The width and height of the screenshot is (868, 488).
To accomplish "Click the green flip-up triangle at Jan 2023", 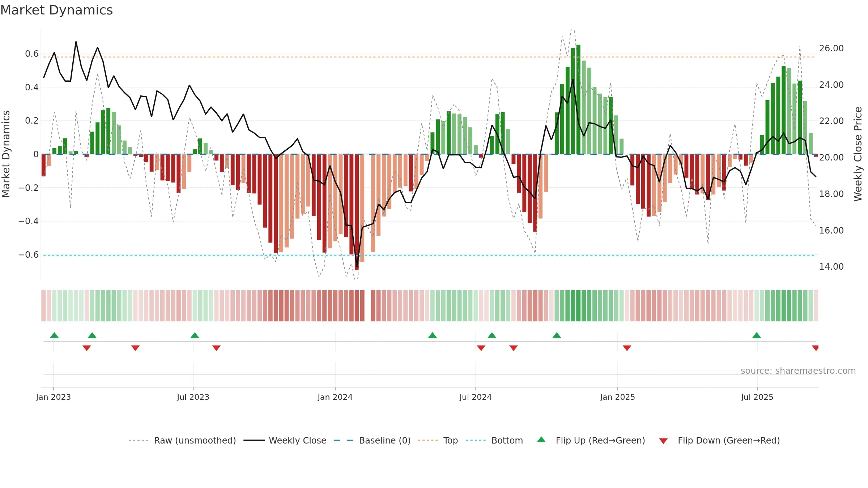I will (x=54, y=335).
